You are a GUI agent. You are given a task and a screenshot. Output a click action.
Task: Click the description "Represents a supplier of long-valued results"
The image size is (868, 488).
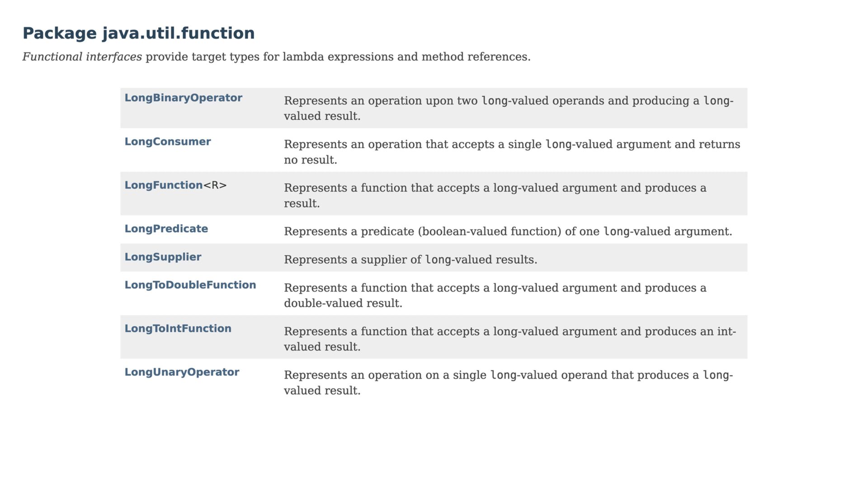click(410, 260)
